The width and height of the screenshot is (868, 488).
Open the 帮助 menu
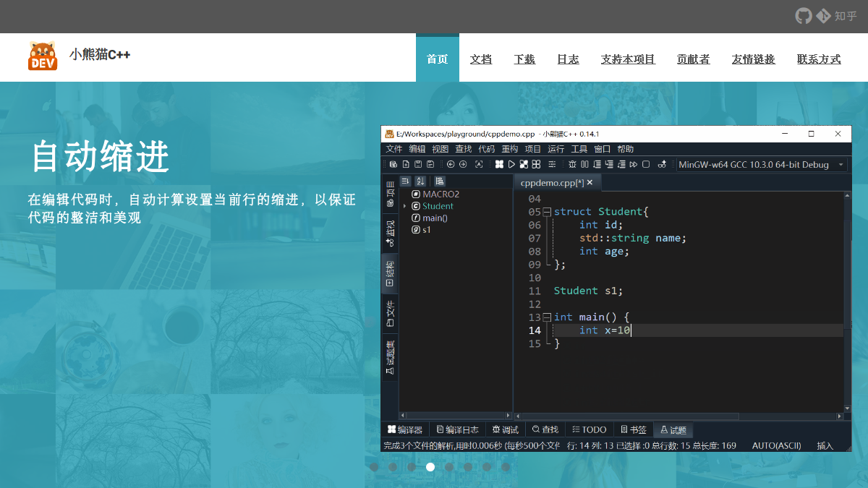[626, 149]
